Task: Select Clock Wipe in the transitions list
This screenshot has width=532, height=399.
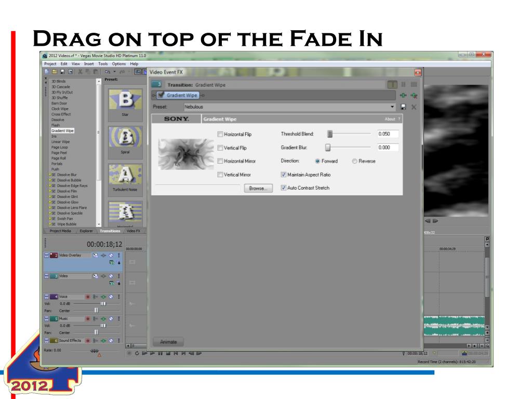Action: click(60, 109)
